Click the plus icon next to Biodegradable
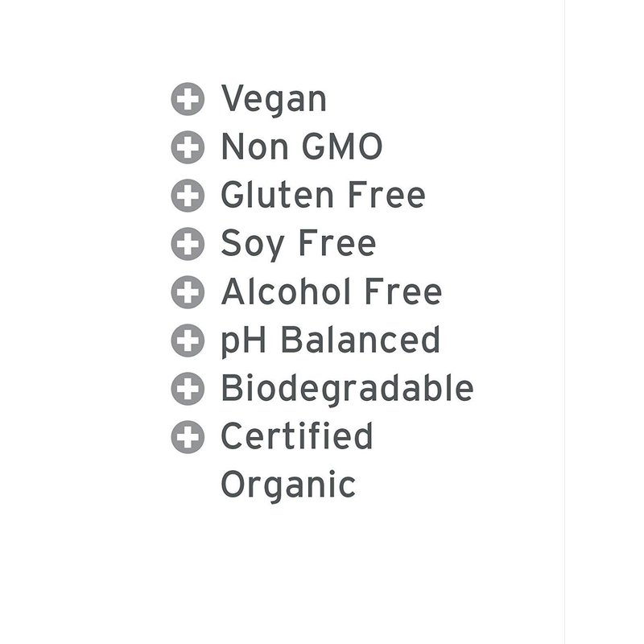 click(x=188, y=389)
